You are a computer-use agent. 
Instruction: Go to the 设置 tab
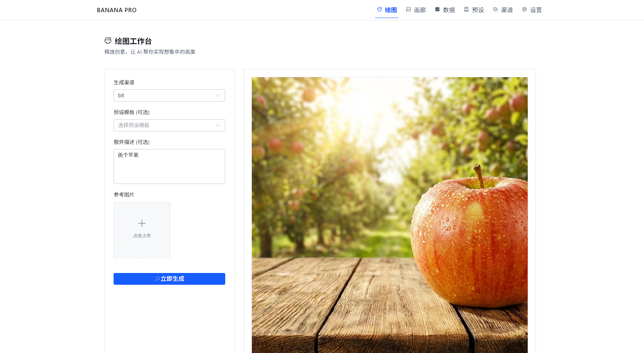tap(532, 10)
